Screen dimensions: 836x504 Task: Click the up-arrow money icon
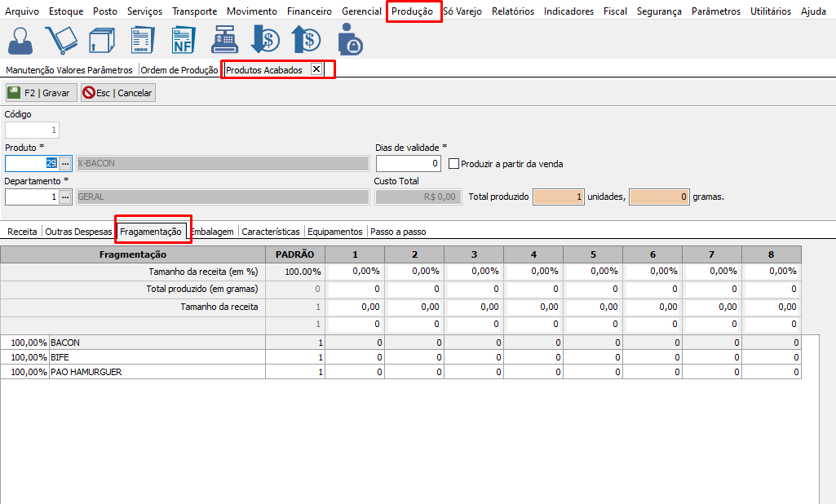(x=306, y=40)
